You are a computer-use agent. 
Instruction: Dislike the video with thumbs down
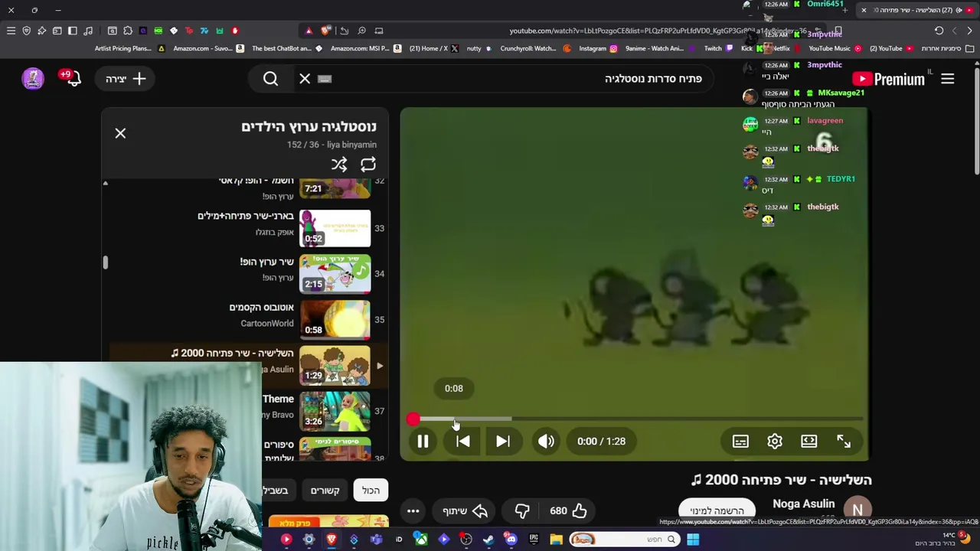[x=522, y=510]
